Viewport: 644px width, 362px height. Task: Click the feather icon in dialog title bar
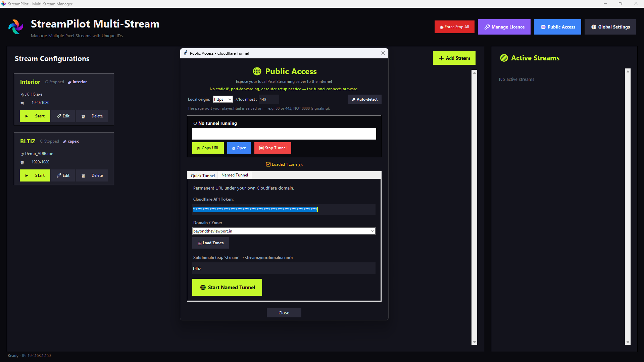click(x=186, y=53)
